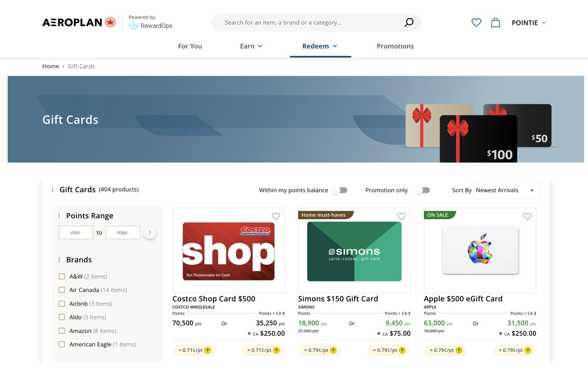Click Simons 18,900 pts sale price
Screen dimensions: 588x368
[312, 323]
